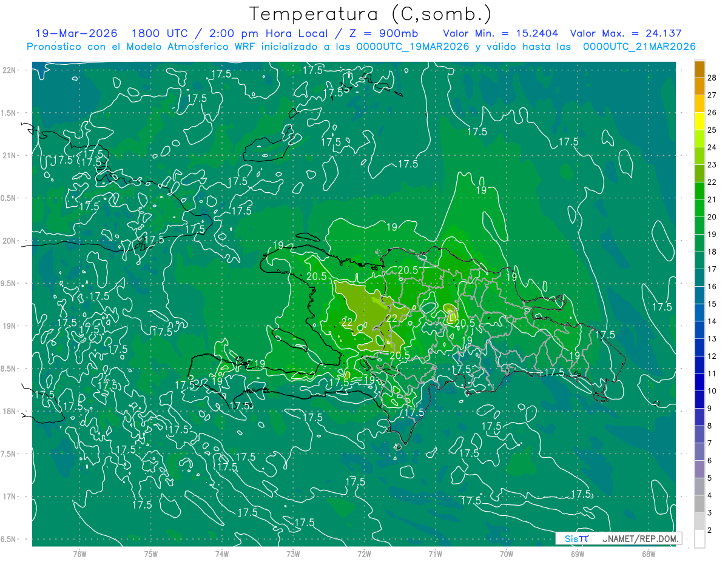The height and width of the screenshot is (562, 728).
Task: Click the Valor Max. = 24.137 text
Action: [626, 33]
